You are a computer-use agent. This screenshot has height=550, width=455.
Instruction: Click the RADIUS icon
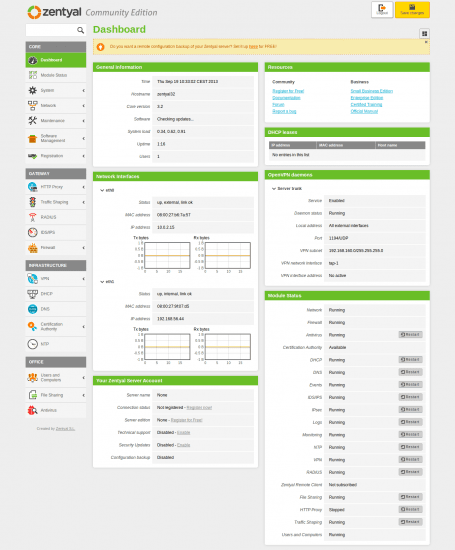click(33, 217)
